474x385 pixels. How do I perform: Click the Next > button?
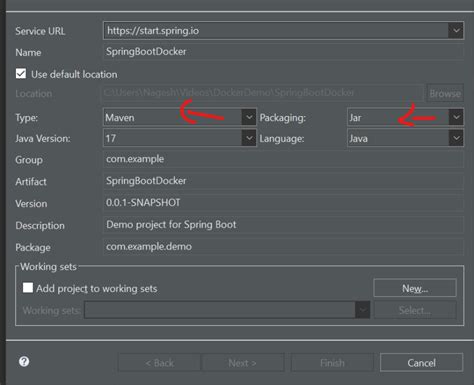[242, 362]
